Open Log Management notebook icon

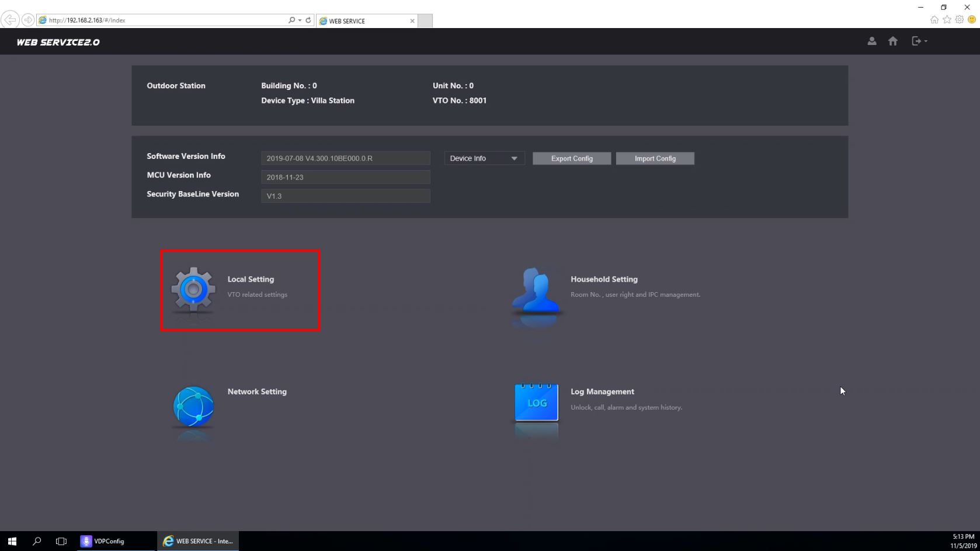[x=536, y=403]
